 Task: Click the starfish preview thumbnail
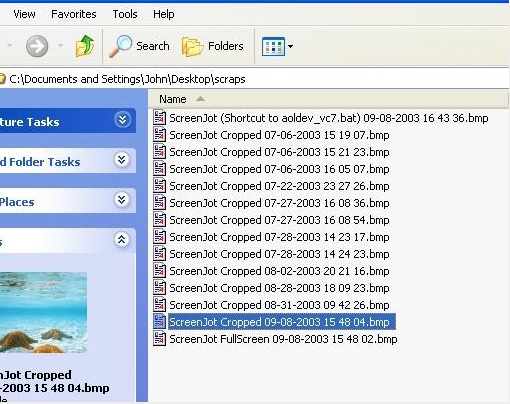click(43, 312)
